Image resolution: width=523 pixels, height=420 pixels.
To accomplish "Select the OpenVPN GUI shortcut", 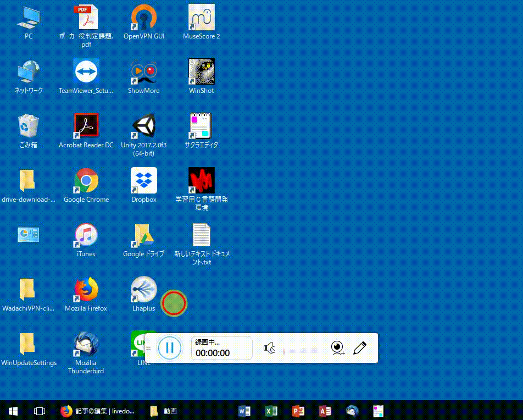I will 144,22.
